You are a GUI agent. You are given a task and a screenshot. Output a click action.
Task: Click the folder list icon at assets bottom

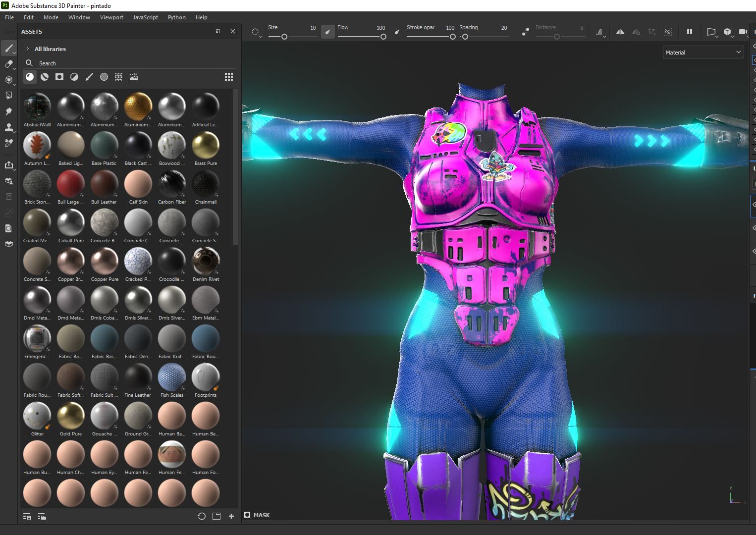click(42, 516)
